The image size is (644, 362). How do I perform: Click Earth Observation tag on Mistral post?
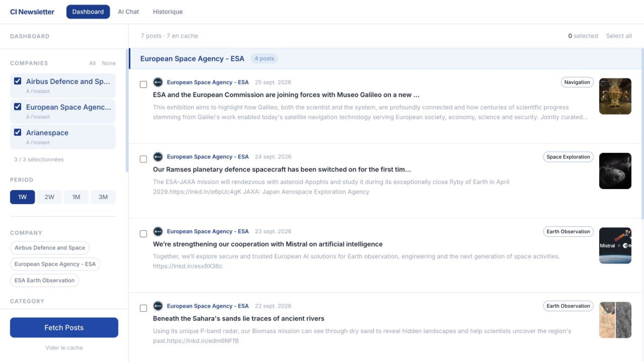tap(568, 231)
